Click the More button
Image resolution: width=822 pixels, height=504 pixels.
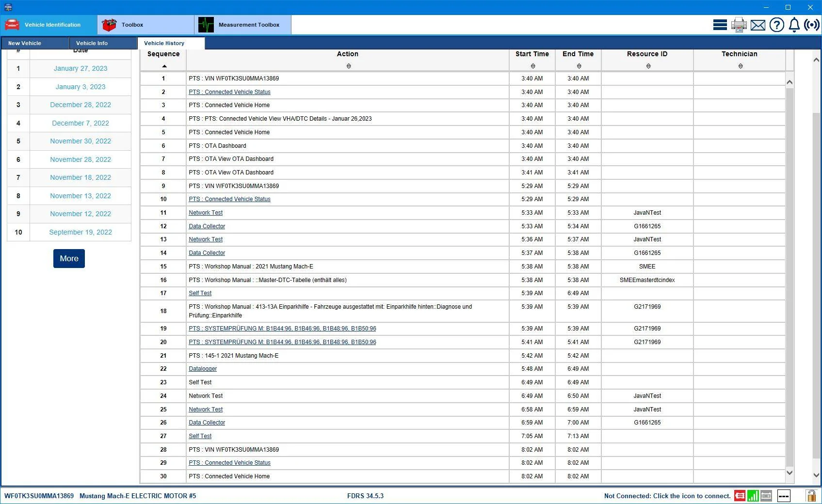(69, 258)
